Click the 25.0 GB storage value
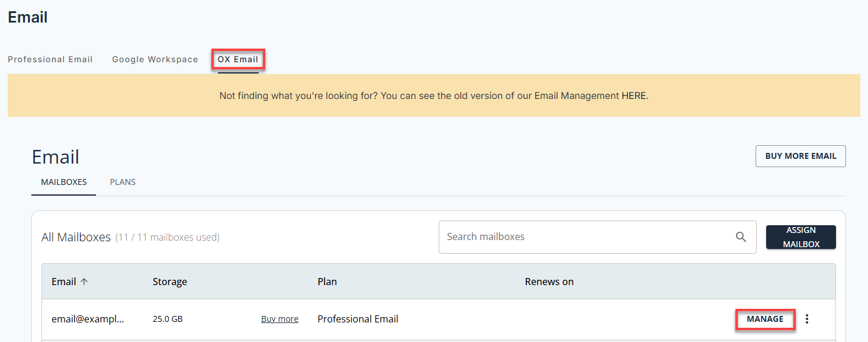 168,318
